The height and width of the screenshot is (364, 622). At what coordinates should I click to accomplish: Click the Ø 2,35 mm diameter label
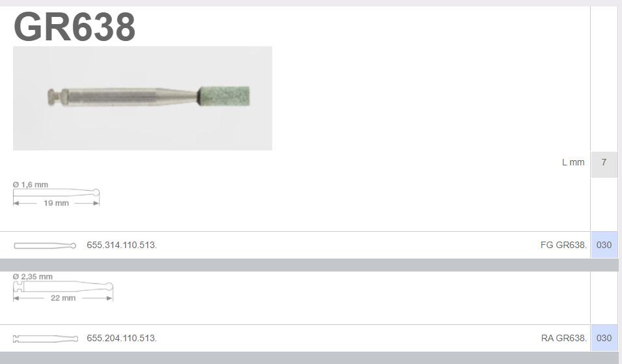click(x=33, y=277)
